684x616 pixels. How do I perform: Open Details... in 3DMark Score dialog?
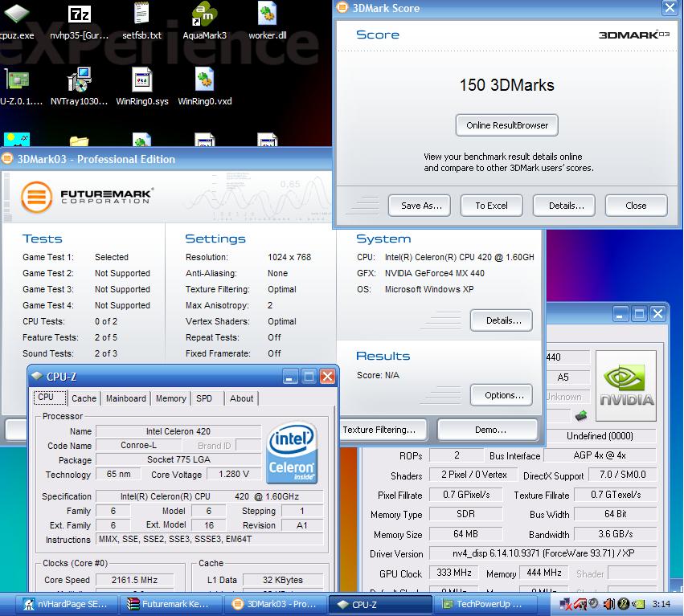click(564, 206)
